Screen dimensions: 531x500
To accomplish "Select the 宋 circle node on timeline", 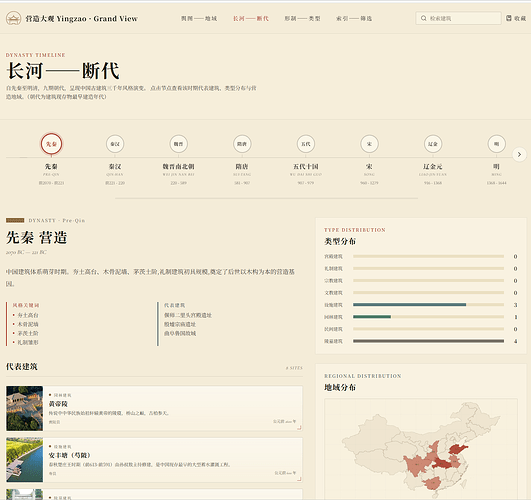I will [x=369, y=144].
